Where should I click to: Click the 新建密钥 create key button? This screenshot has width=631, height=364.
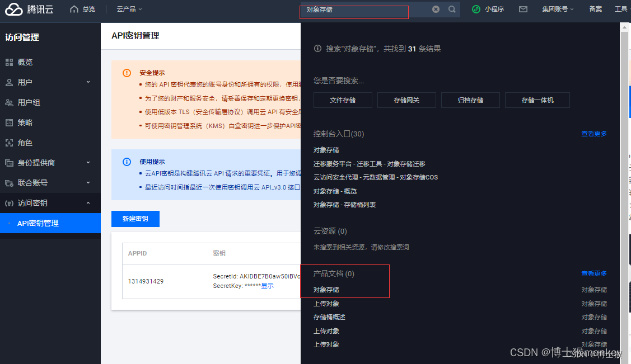tap(135, 219)
